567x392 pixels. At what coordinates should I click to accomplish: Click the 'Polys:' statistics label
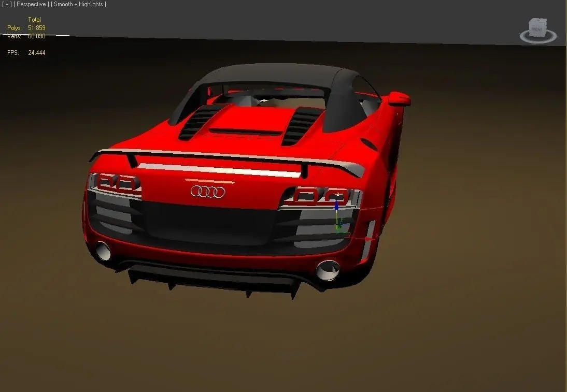point(15,28)
